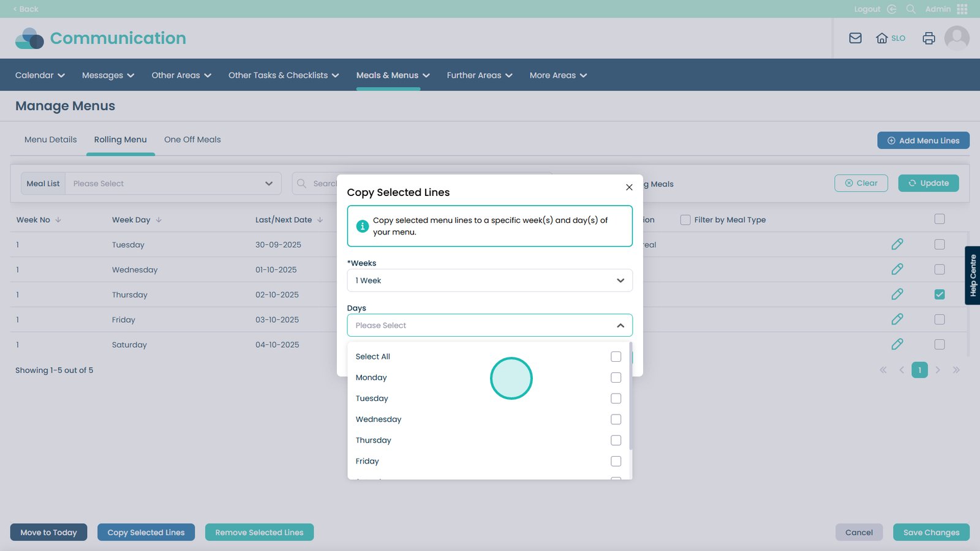Tick the Select All days checkbox
Screen dimensions: 980x551
(616, 357)
